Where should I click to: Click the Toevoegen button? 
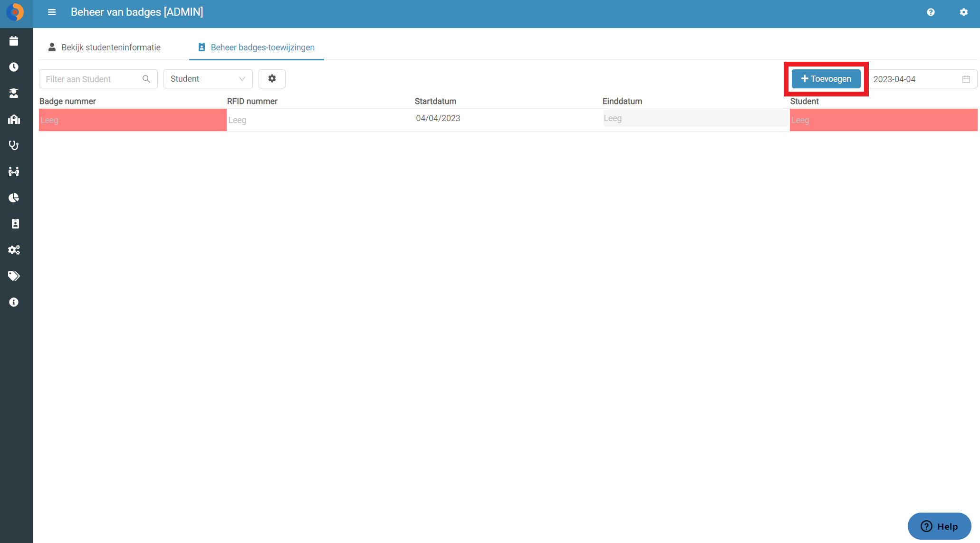[826, 79]
